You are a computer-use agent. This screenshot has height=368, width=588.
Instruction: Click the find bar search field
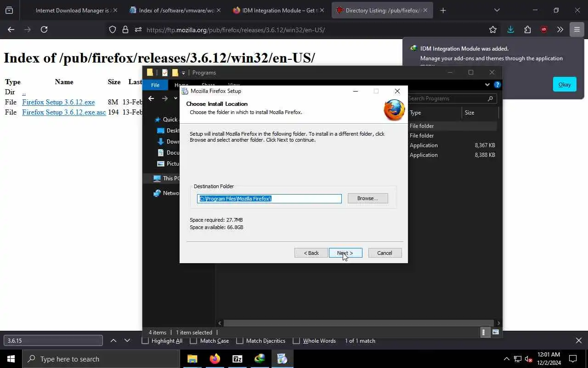53,340
